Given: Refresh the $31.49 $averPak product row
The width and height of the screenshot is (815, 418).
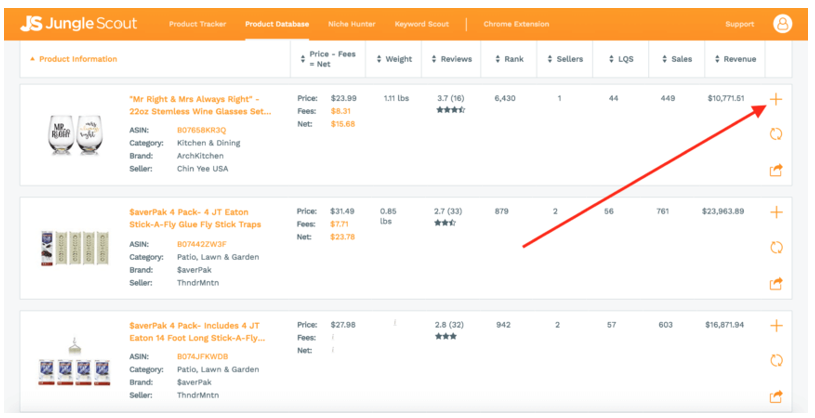Looking at the screenshot, I should pyautogui.click(x=776, y=247).
